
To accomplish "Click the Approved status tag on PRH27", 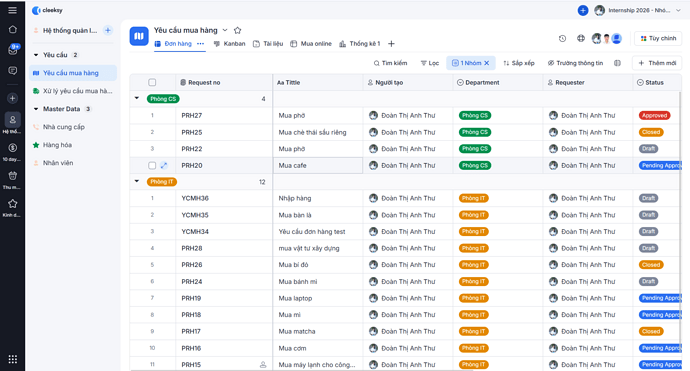I will 654,115.
